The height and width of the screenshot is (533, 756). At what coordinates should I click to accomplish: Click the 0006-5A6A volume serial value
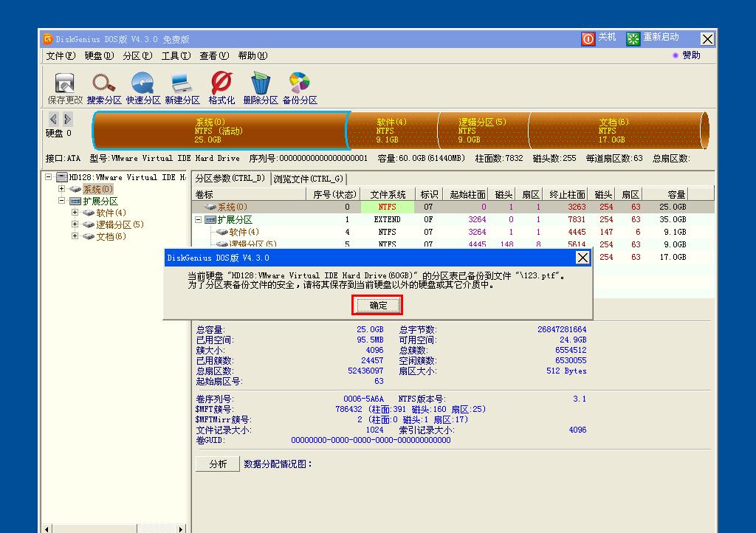[x=363, y=399]
